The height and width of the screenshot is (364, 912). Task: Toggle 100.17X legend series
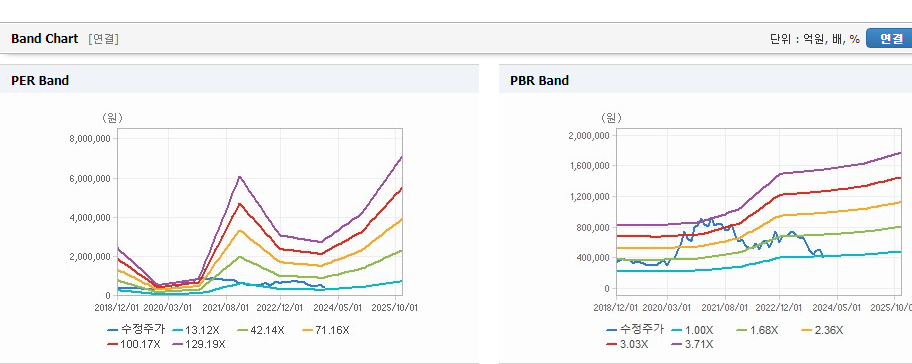click(133, 344)
